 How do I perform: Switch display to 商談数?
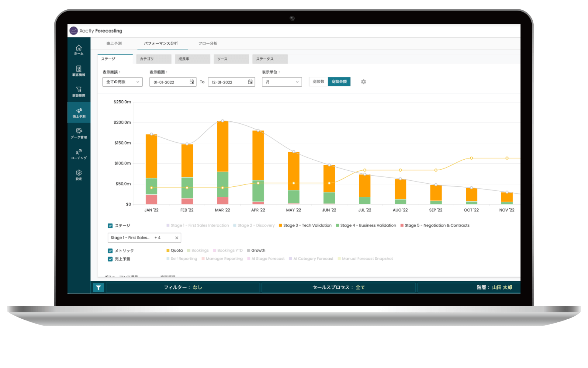(318, 82)
